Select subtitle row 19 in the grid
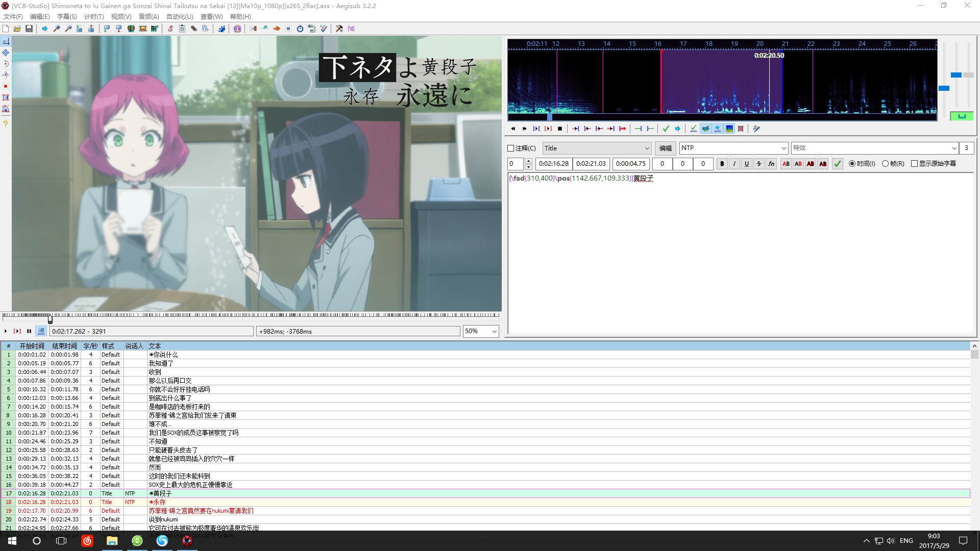980x551 pixels. click(485, 511)
